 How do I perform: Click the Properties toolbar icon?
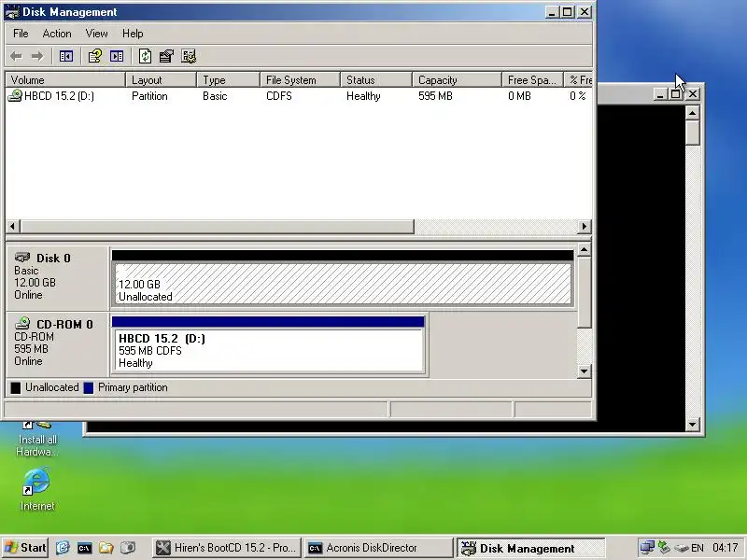click(166, 56)
